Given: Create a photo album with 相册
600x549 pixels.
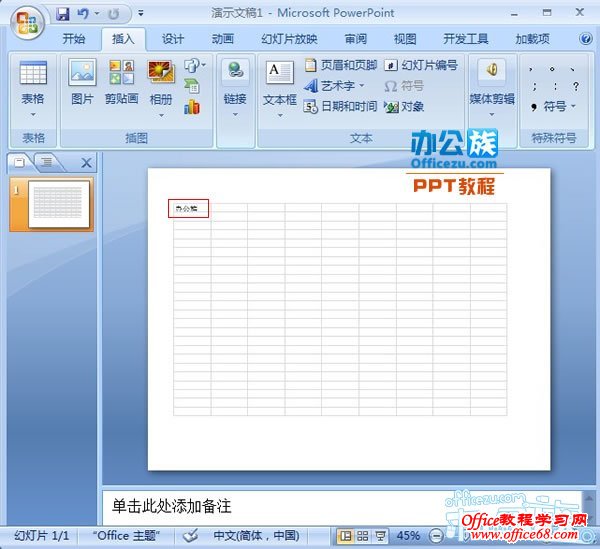Looking at the screenshot, I should tap(161, 82).
